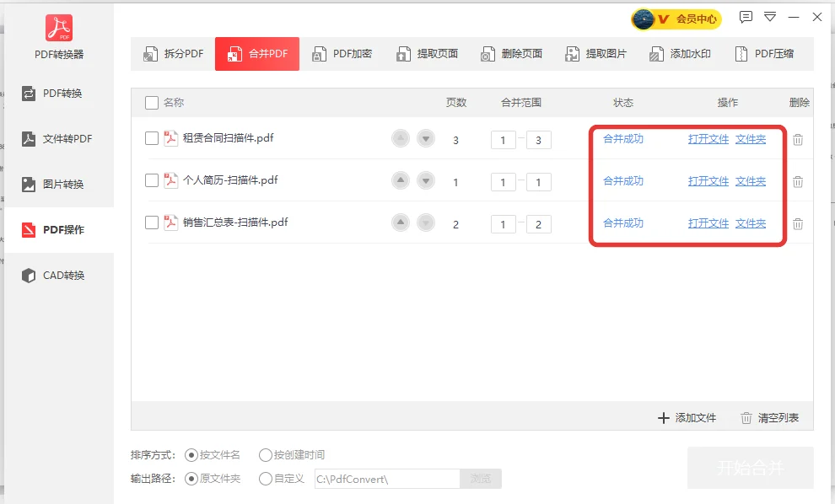835x504 pixels.
Task: Click the 开始合并 button
Action: (x=751, y=468)
